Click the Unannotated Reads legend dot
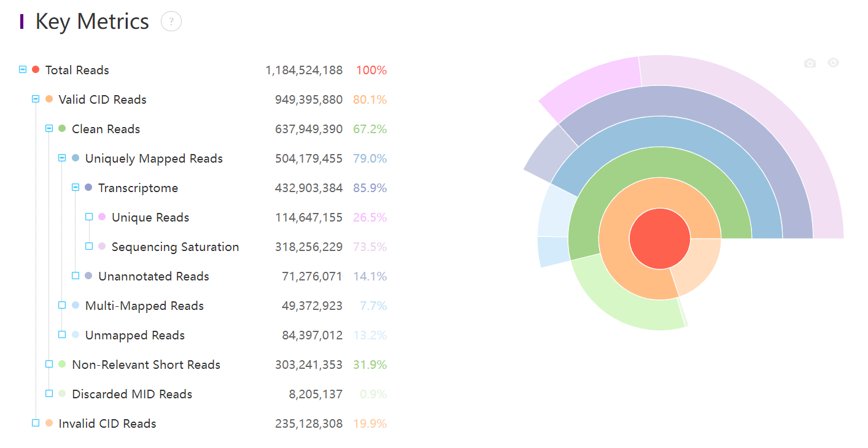The height and width of the screenshot is (448, 868). (88, 276)
